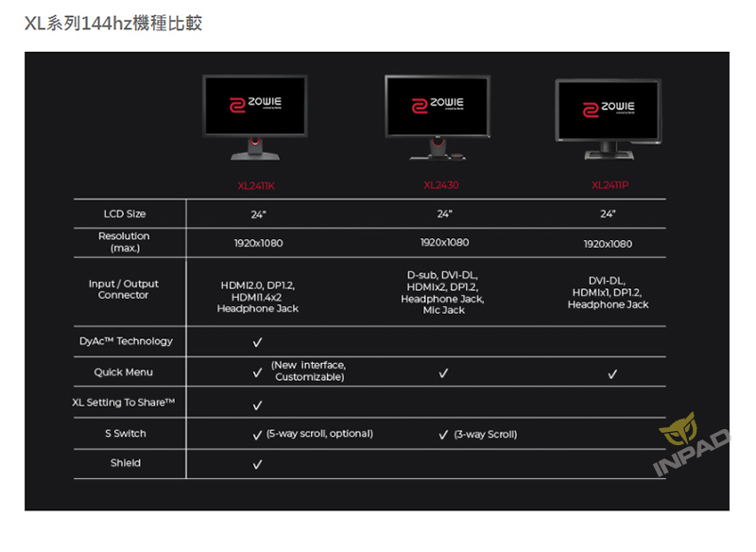Click the HDMI2.0, DP1.2 connector cell
Viewport: 756px width, 552px height.
coord(258,297)
